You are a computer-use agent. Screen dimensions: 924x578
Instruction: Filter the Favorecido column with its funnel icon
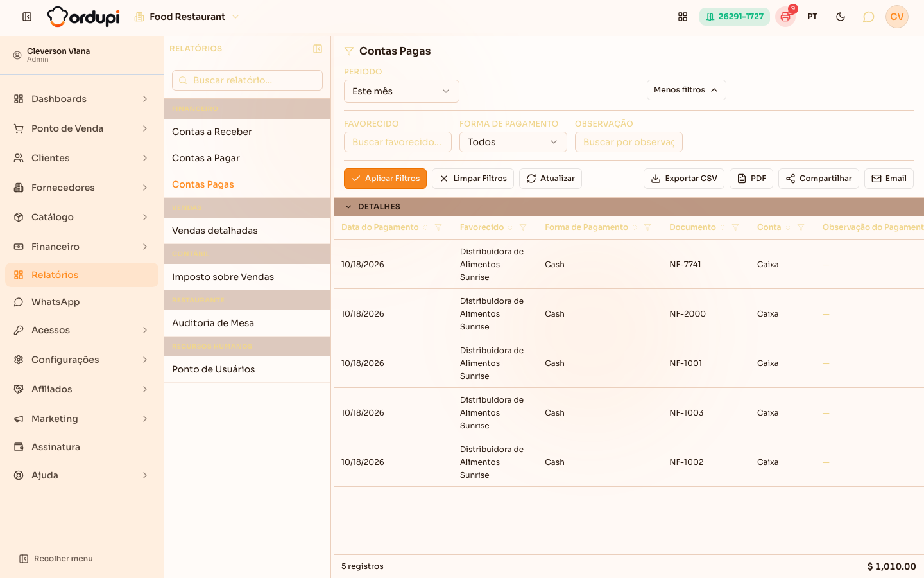(523, 227)
